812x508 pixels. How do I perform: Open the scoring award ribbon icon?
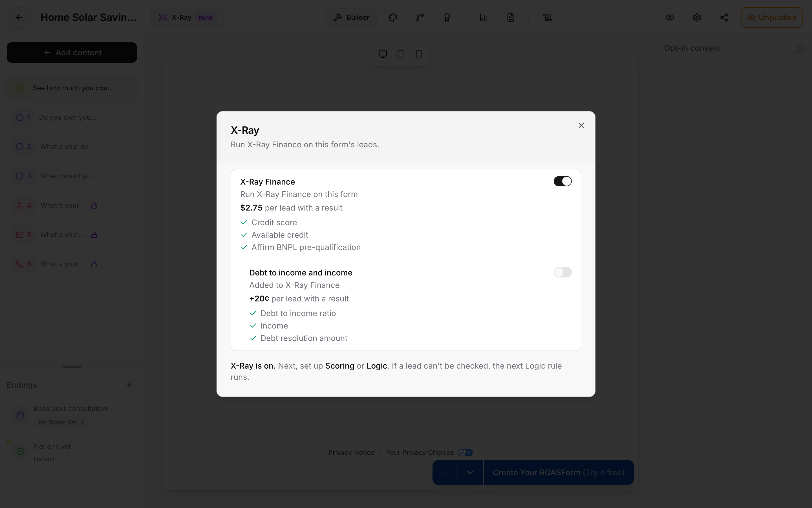tap(447, 17)
